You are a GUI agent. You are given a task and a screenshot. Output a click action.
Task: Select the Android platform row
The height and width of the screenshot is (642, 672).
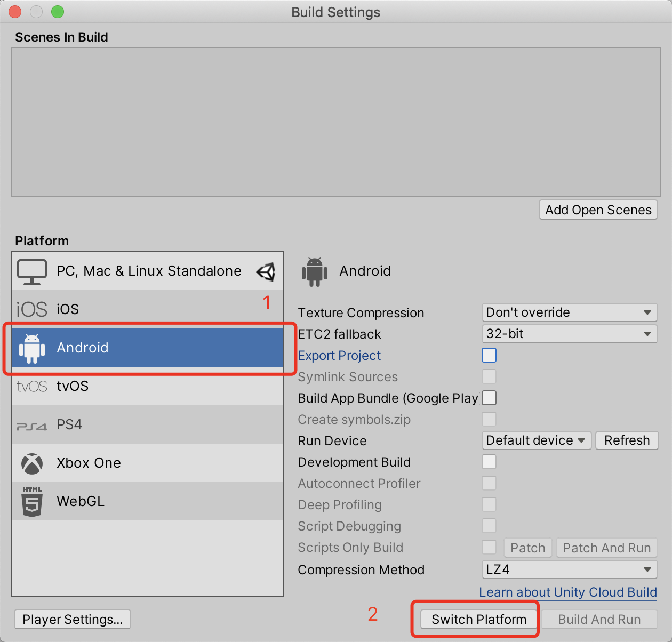(147, 348)
